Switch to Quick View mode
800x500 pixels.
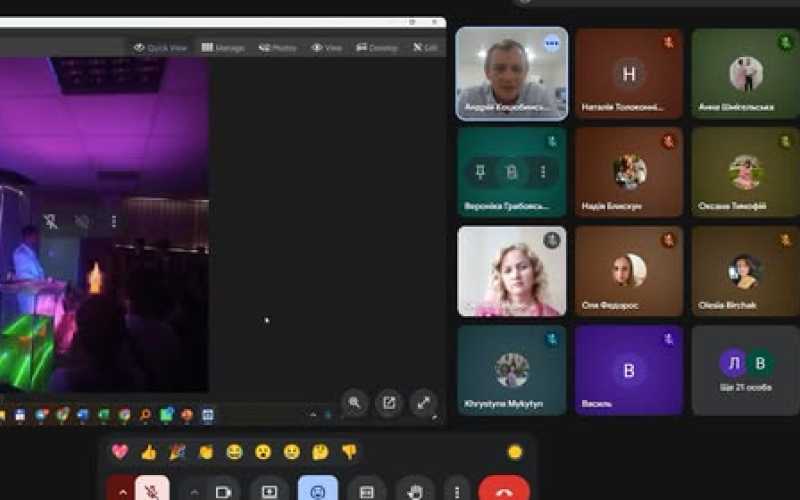[x=160, y=47]
